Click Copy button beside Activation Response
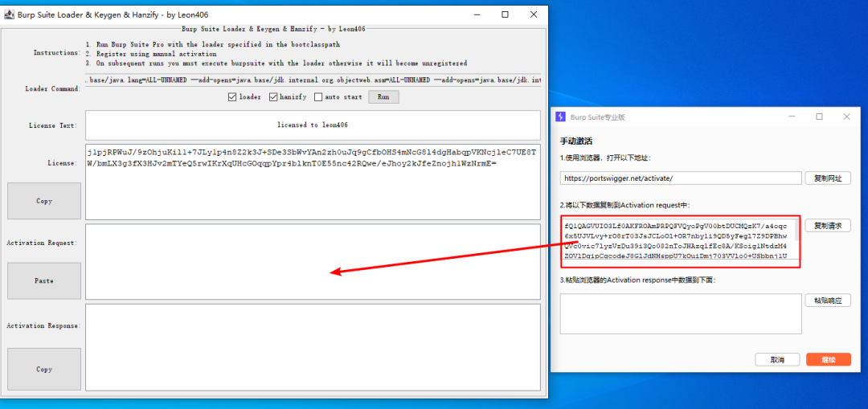868x409 pixels. click(x=44, y=369)
